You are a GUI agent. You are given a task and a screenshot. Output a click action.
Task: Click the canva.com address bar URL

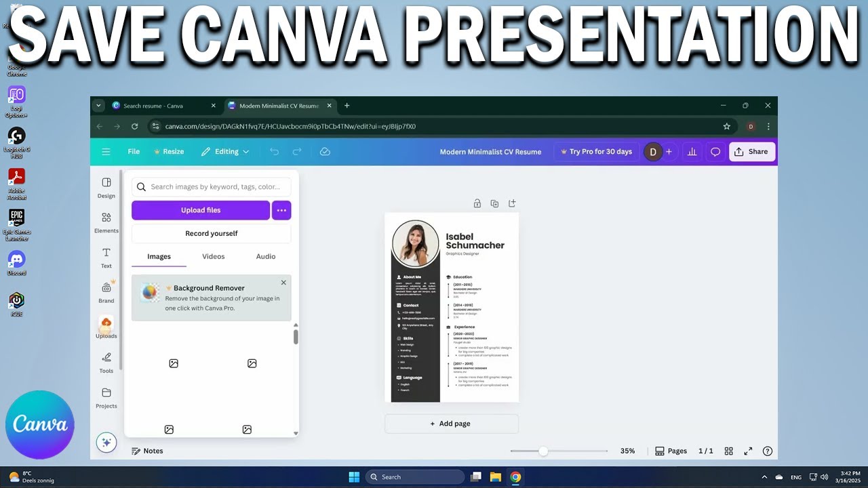pos(290,126)
